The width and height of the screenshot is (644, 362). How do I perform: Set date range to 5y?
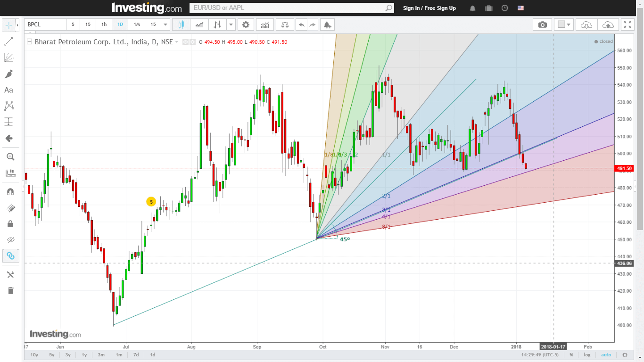click(51, 355)
